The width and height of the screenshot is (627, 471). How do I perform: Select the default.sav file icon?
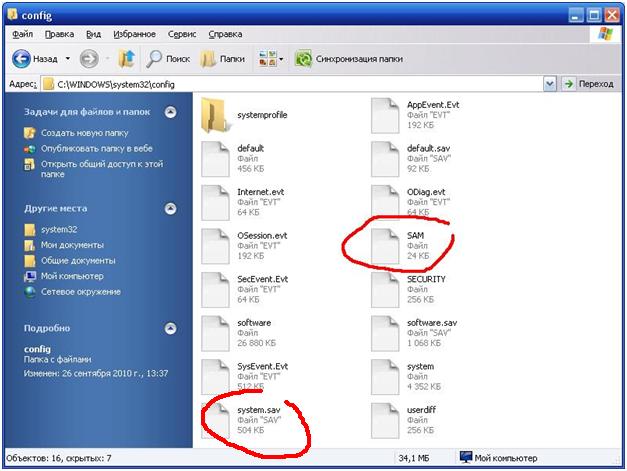[x=385, y=159]
